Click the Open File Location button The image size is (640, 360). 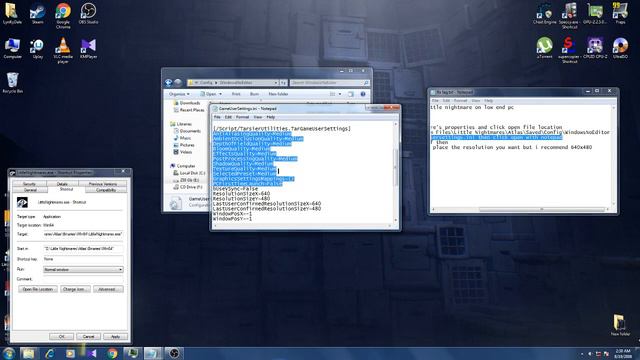38,289
